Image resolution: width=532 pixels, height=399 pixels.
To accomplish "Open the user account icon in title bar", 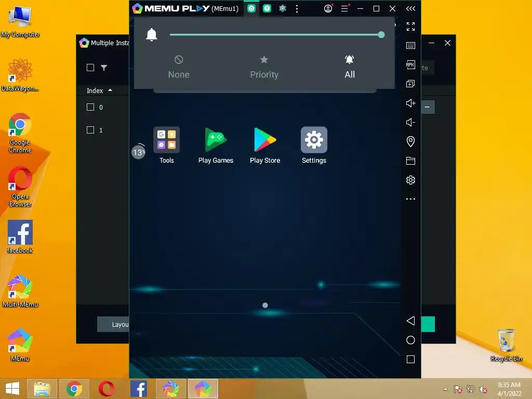I will pyautogui.click(x=328, y=8).
